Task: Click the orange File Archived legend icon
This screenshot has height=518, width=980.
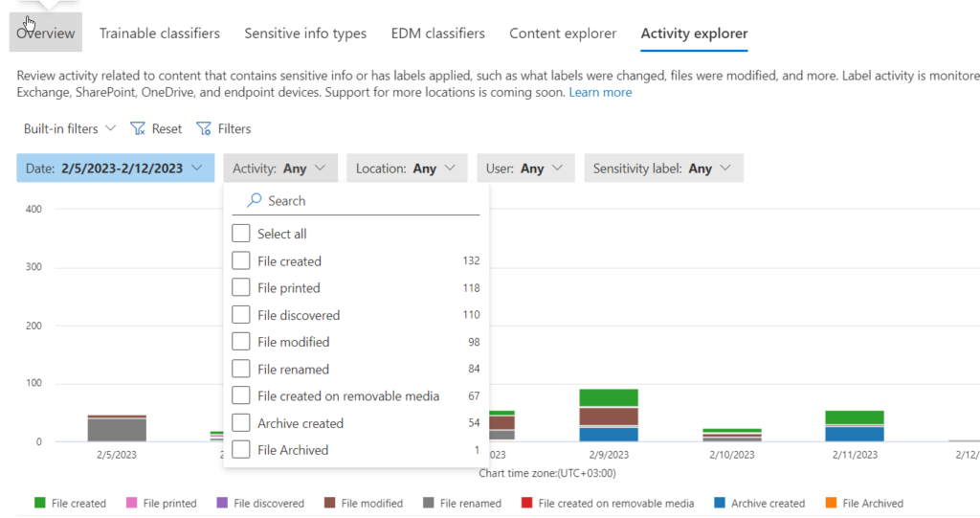Action: tap(830, 503)
